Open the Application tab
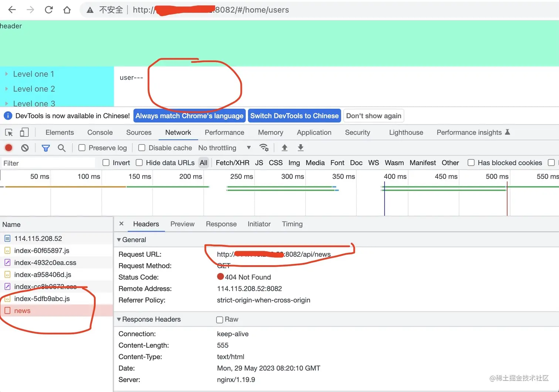The width and height of the screenshot is (559, 392). 314,132
